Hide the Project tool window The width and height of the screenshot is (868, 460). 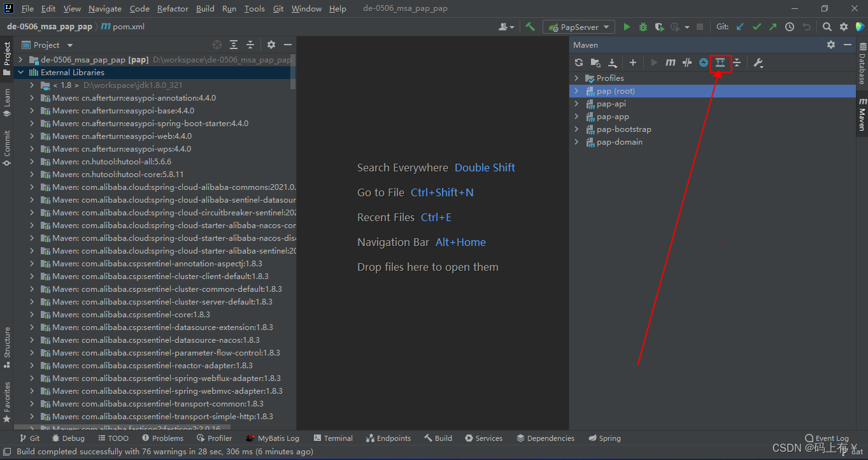(x=288, y=45)
